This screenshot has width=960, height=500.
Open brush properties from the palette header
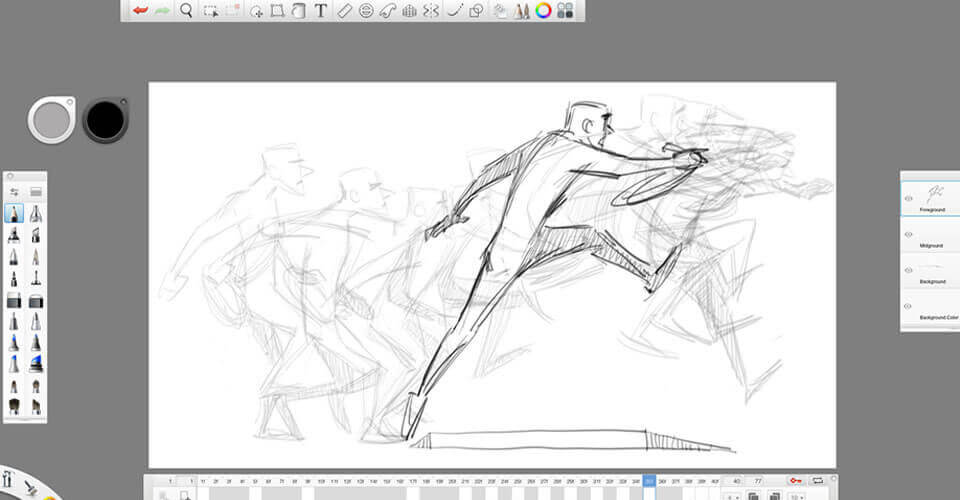pos(15,191)
